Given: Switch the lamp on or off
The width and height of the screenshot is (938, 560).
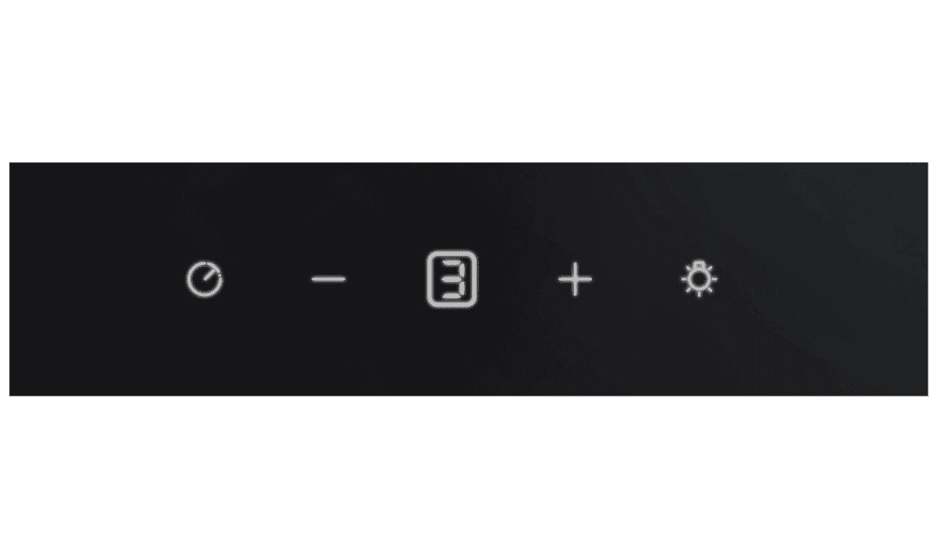Looking at the screenshot, I should click(x=699, y=278).
